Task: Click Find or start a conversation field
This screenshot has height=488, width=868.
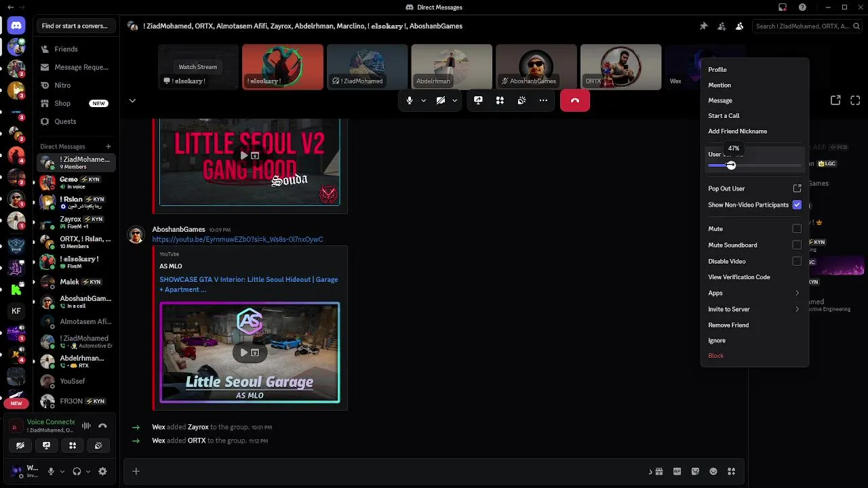Action: [75, 26]
